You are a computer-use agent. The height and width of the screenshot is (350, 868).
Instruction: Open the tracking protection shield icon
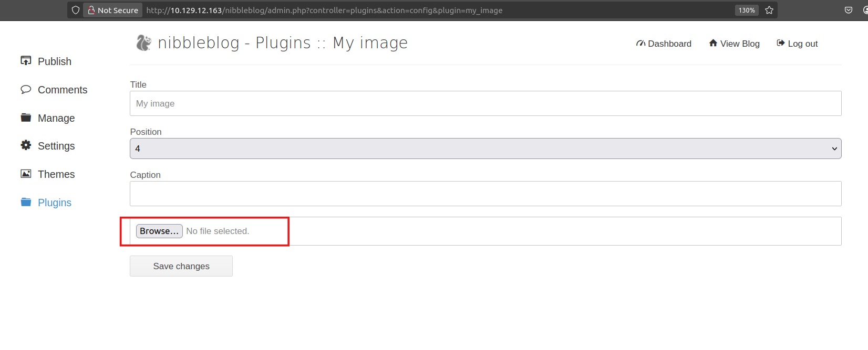[x=76, y=10]
